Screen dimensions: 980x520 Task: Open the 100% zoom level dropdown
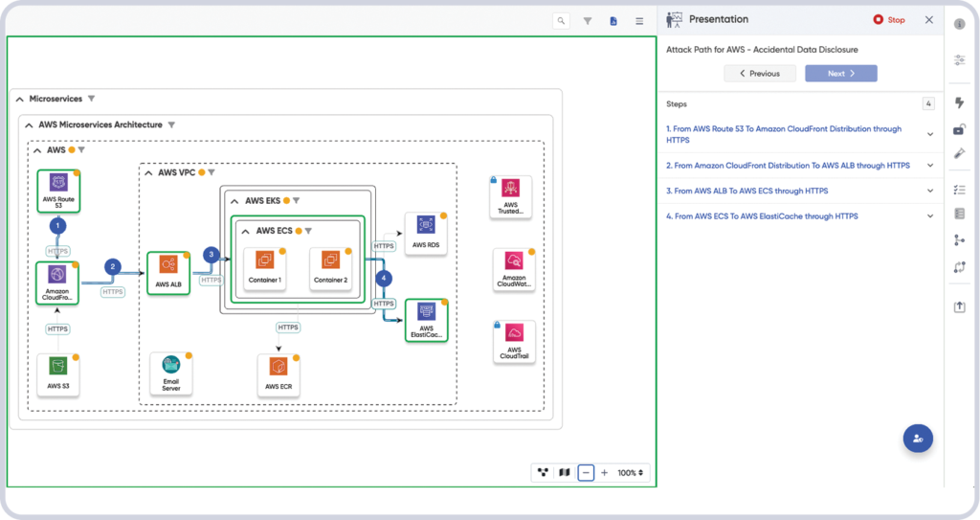pyautogui.click(x=631, y=472)
